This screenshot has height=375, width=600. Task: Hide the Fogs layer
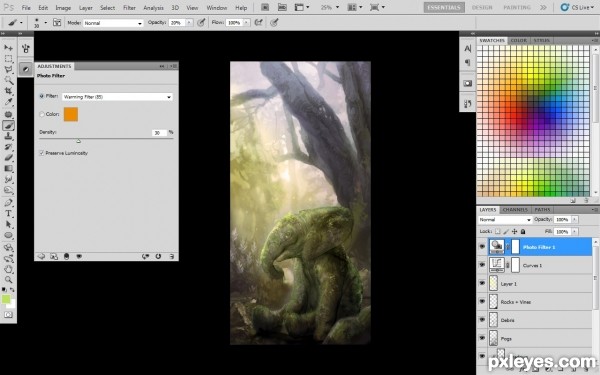pos(482,338)
